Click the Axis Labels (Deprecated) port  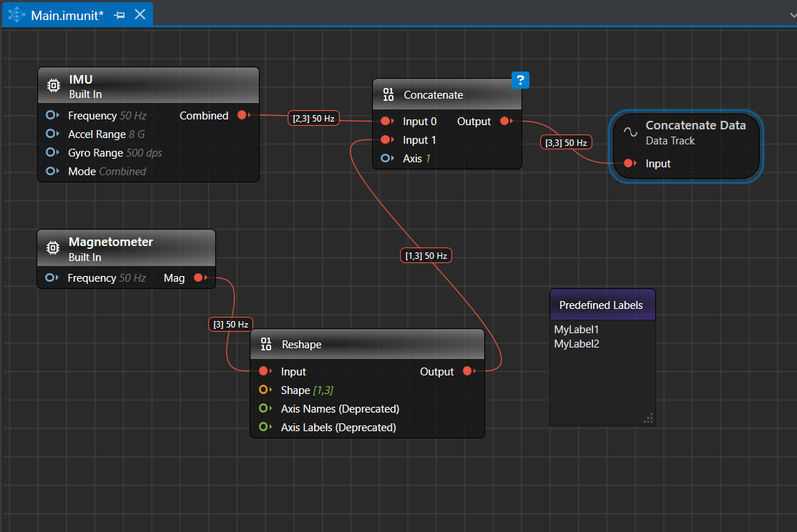pyautogui.click(x=265, y=427)
